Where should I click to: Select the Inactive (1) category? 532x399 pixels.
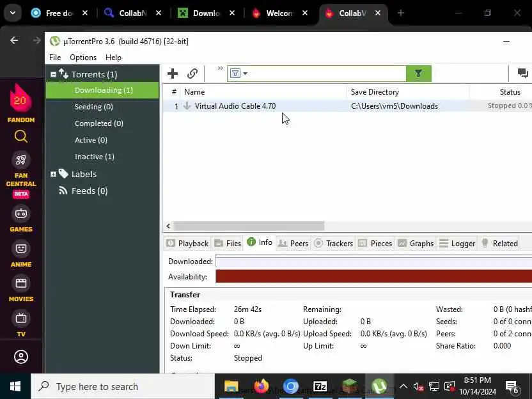(95, 157)
